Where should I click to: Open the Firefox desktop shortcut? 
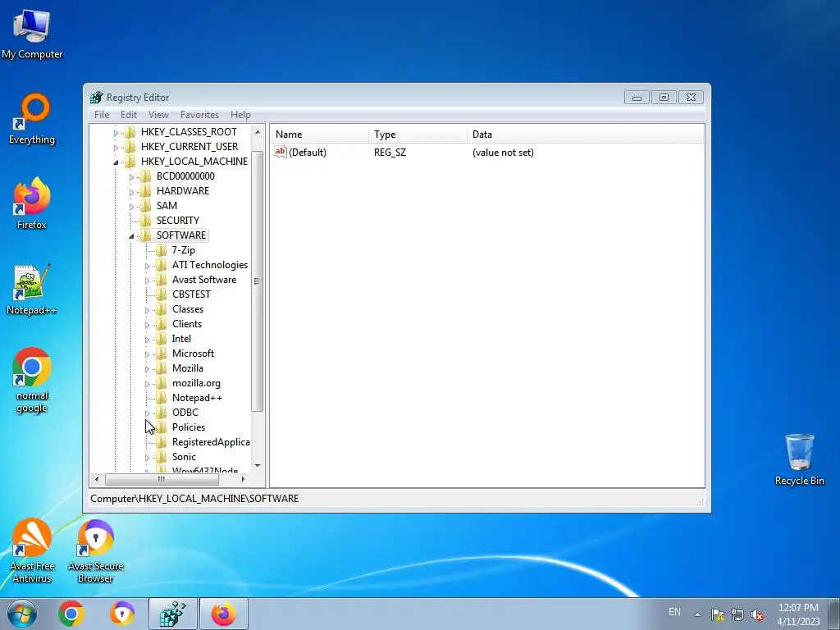click(x=32, y=203)
